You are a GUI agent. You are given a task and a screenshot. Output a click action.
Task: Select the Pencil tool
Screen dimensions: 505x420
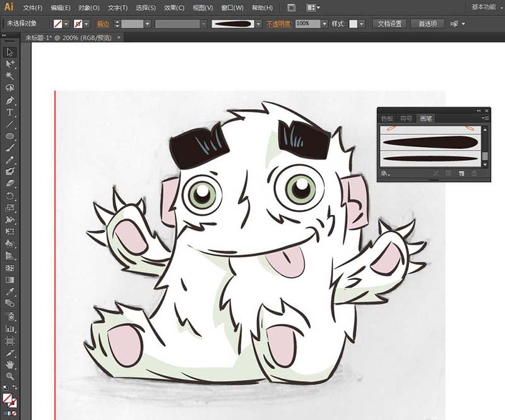(9, 160)
